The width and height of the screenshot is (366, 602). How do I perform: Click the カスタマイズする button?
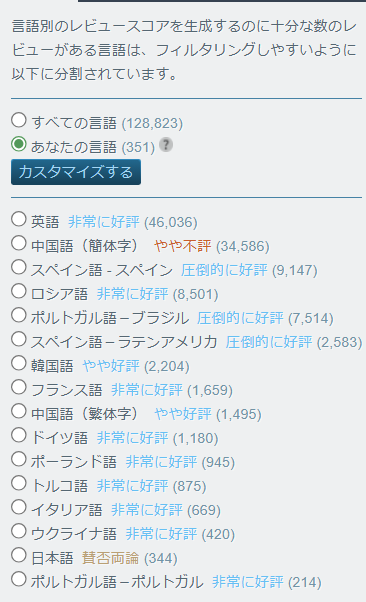tap(76, 172)
